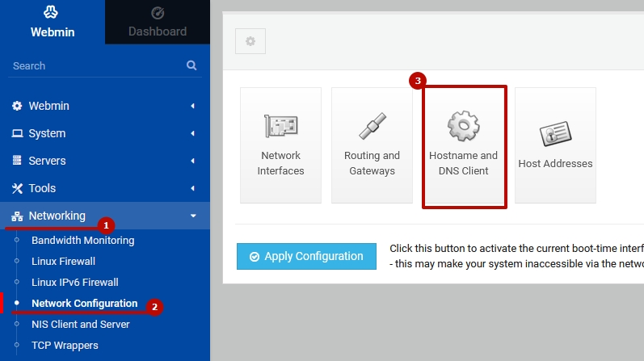
Task: Click the Host Addresses label
Action: click(555, 163)
